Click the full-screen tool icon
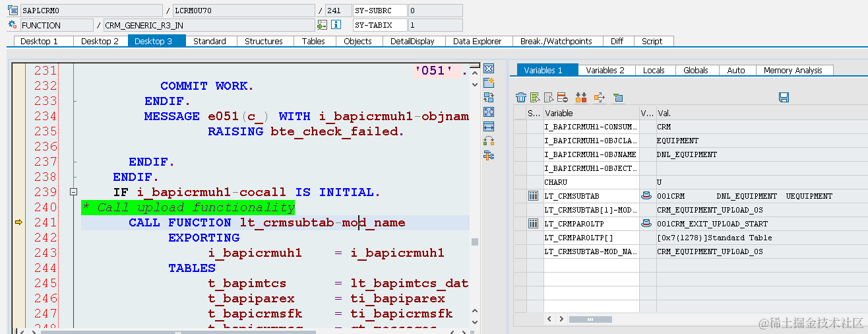This screenshot has width=868, height=334. tap(489, 112)
